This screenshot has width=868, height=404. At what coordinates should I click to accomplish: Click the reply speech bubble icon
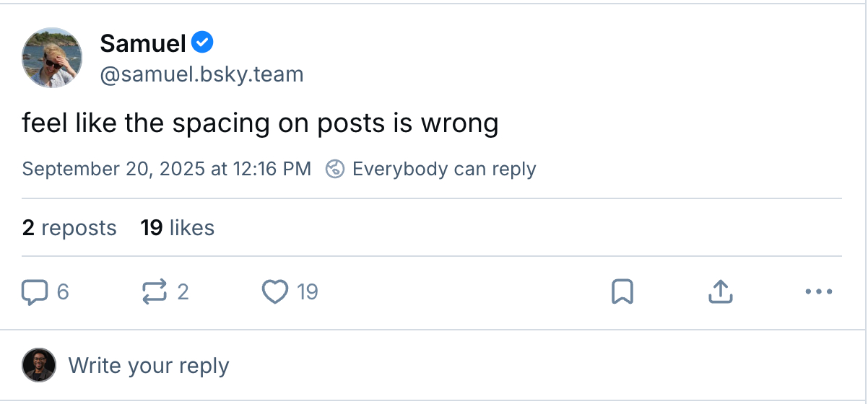(x=35, y=292)
